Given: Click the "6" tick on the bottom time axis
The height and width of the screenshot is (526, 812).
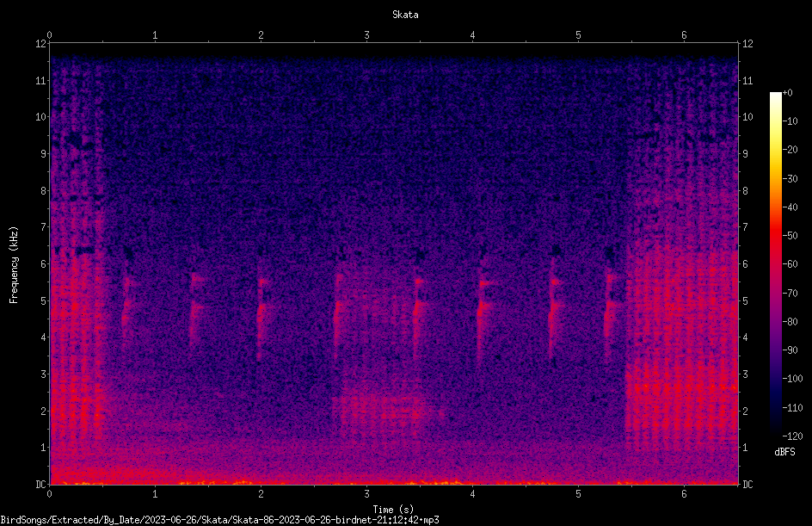Looking at the screenshot, I should (684, 494).
